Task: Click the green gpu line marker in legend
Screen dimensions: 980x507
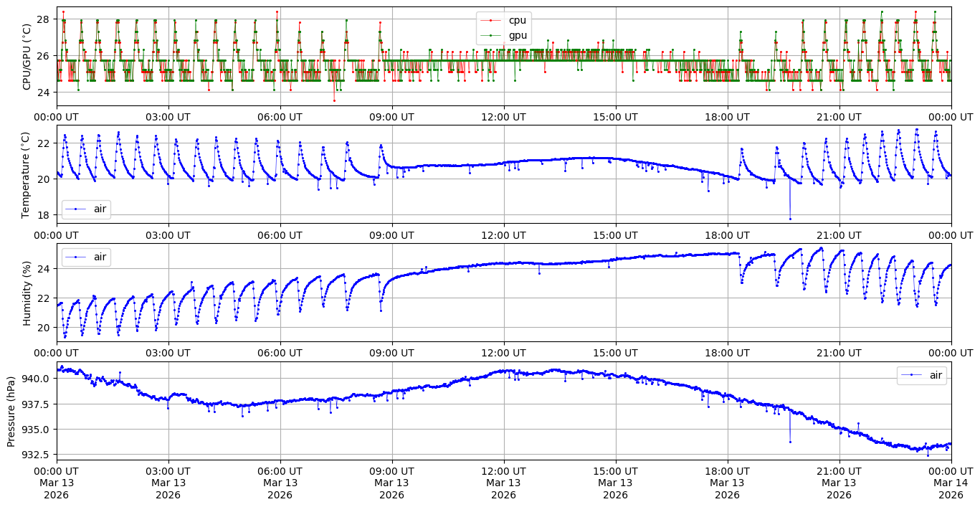Action: pyautogui.click(x=491, y=35)
